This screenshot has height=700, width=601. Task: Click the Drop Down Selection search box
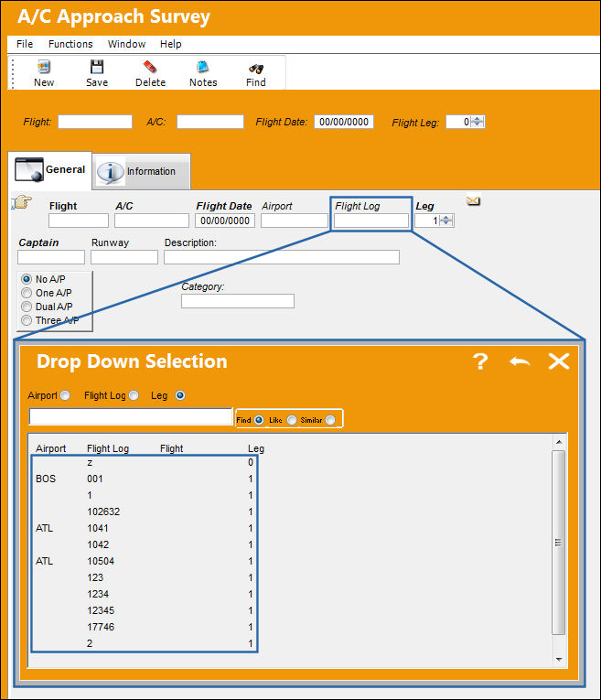click(131, 416)
